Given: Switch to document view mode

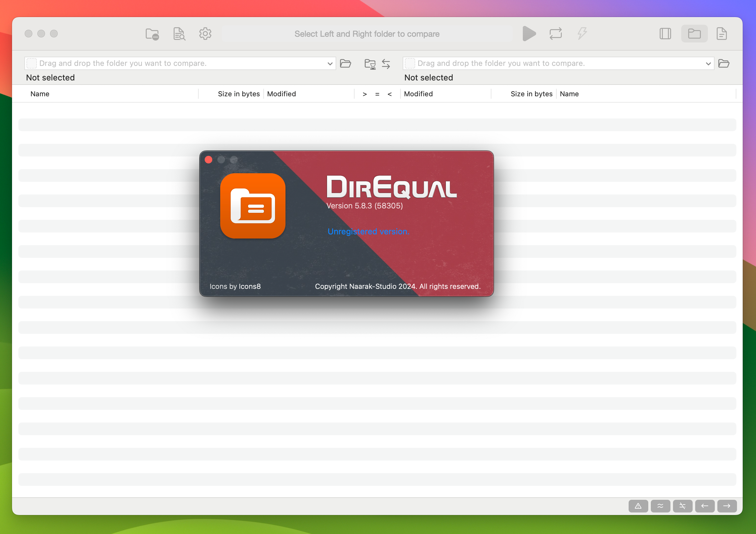Looking at the screenshot, I should click(x=721, y=34).
